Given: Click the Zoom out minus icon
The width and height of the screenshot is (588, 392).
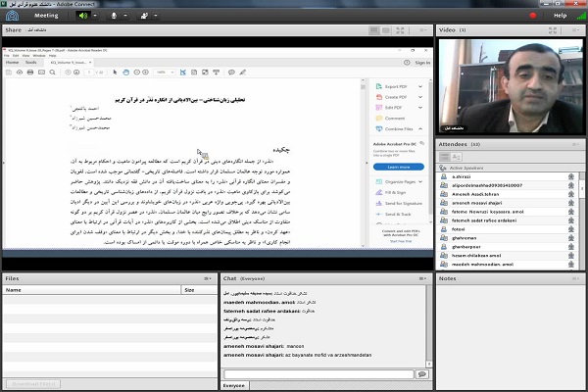Looking at the screenshot, I should [x=137, y=73].
